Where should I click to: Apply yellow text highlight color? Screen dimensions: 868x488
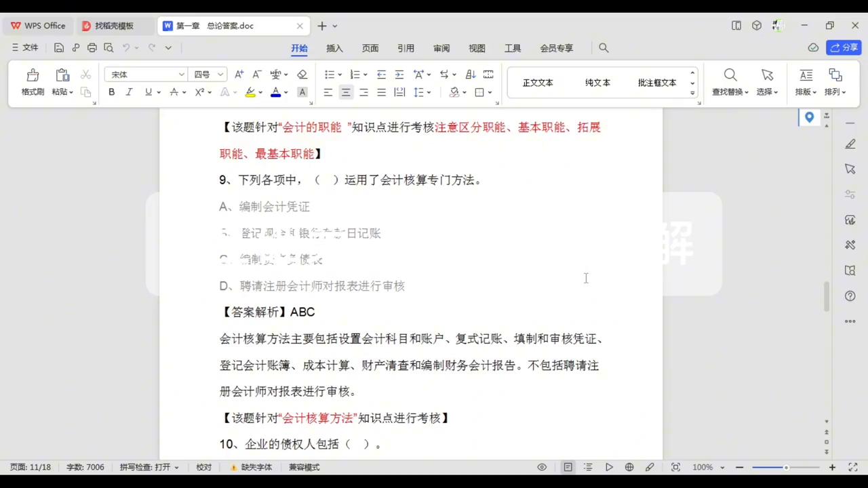[x=250, y=92]
